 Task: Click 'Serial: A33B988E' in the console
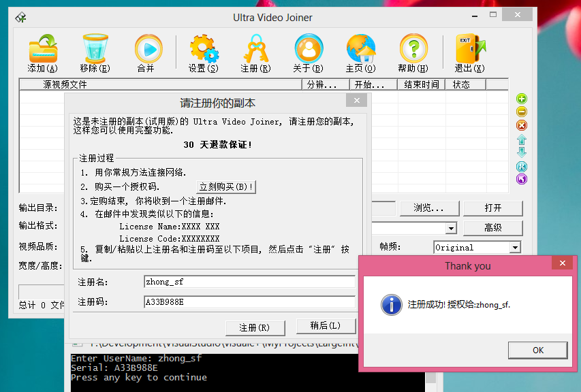click(x=114, y=368)
